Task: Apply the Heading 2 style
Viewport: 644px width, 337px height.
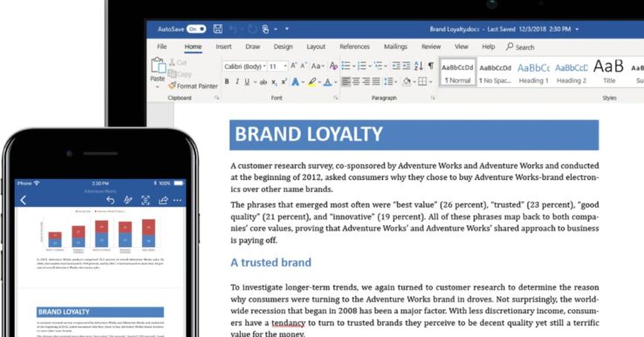Action: click(572, 72)
